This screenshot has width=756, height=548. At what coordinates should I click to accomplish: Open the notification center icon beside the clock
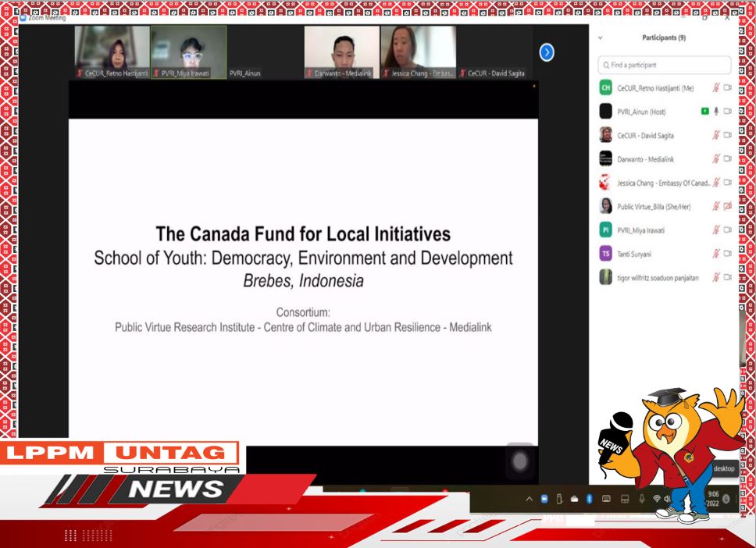click(x=726, y=499)
